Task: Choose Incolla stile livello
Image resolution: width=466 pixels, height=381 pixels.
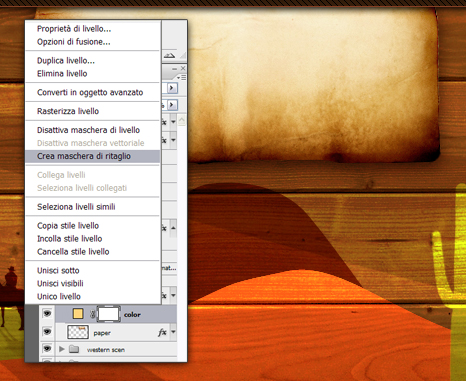Action: click(x=69, y=239)
